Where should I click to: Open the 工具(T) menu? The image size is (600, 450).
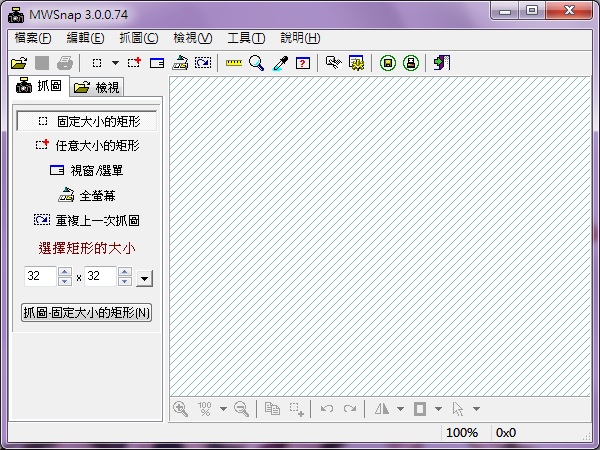[246, 38]
